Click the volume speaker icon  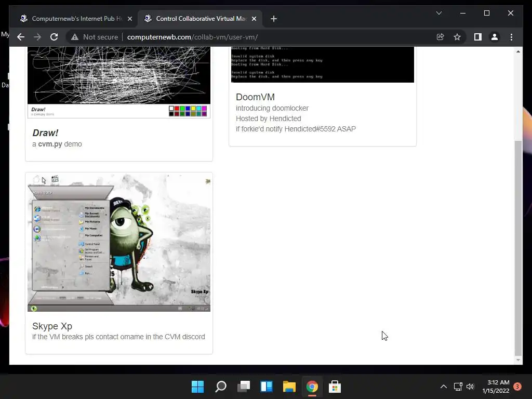pyautogui.click(x=470, y=387)
